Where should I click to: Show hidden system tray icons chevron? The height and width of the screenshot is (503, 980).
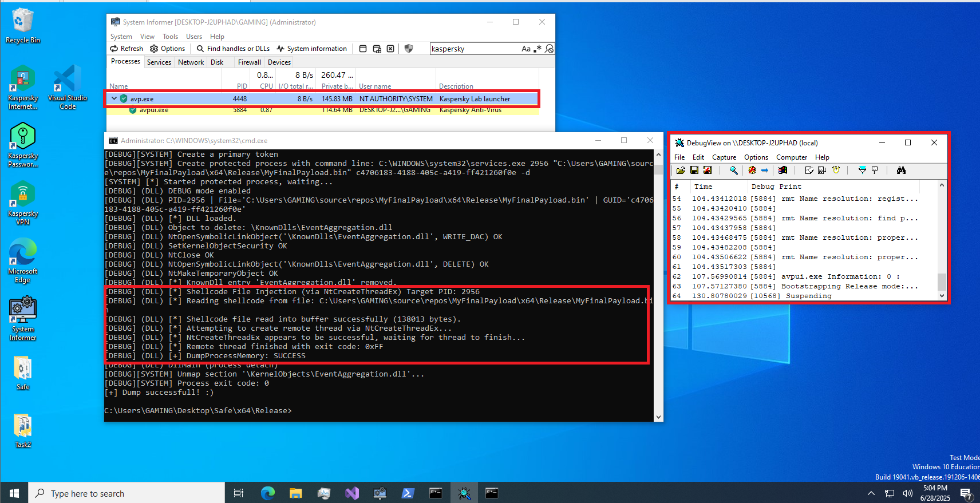click(x=871, y=493)
